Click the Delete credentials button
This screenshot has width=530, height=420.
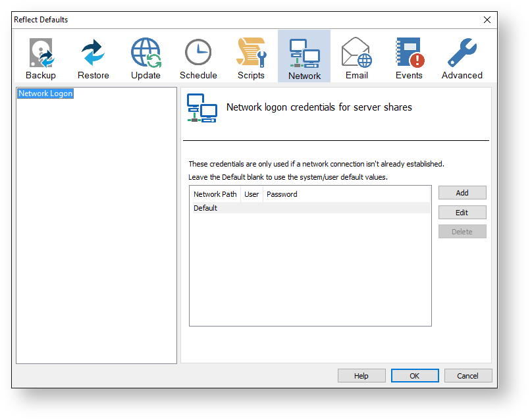(x=462, y=232)
